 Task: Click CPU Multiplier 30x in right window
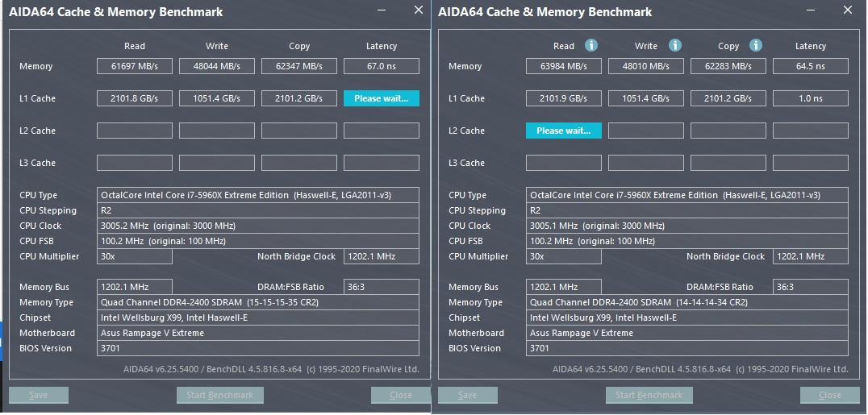pyautogui.click(x=564, y=256)
